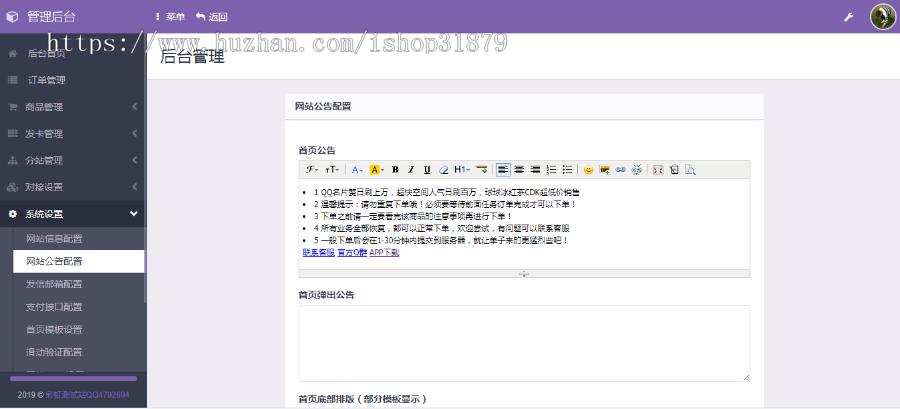
Task: Click the 网站公告配置 panel header
Action: tap(524, 107)
